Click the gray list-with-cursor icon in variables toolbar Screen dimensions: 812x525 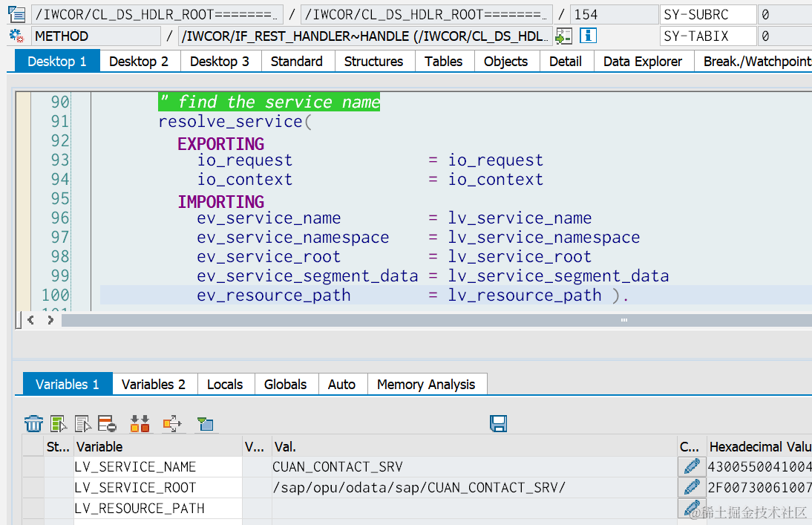pyautogui.click(x=83, y=423)
